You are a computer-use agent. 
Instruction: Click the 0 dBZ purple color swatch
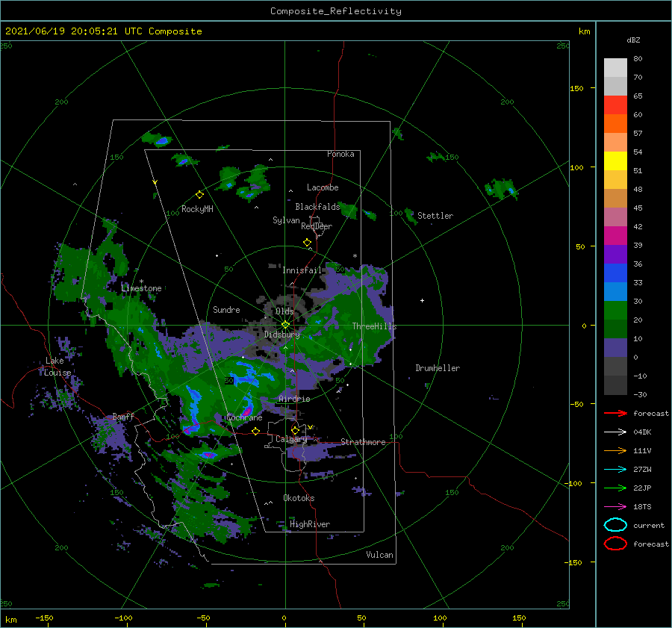(x=615, y=348)
